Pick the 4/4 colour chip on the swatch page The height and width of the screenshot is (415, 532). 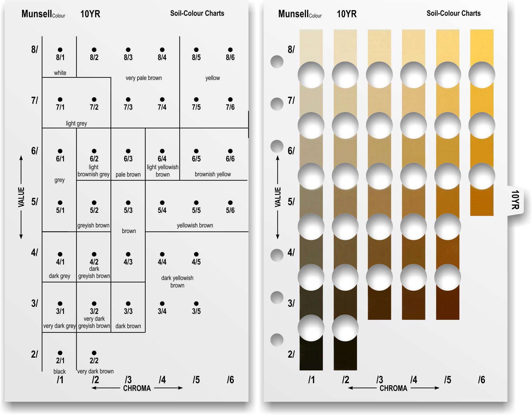[414, 252]
